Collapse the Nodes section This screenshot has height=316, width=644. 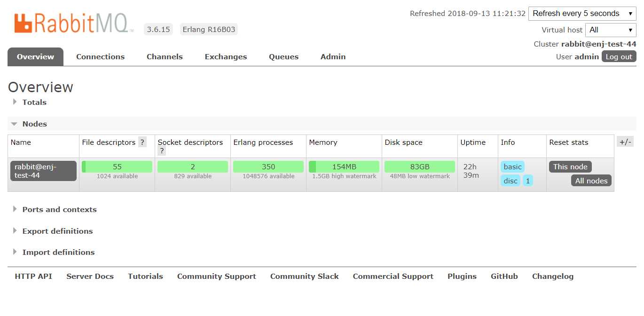coord(35,124)
